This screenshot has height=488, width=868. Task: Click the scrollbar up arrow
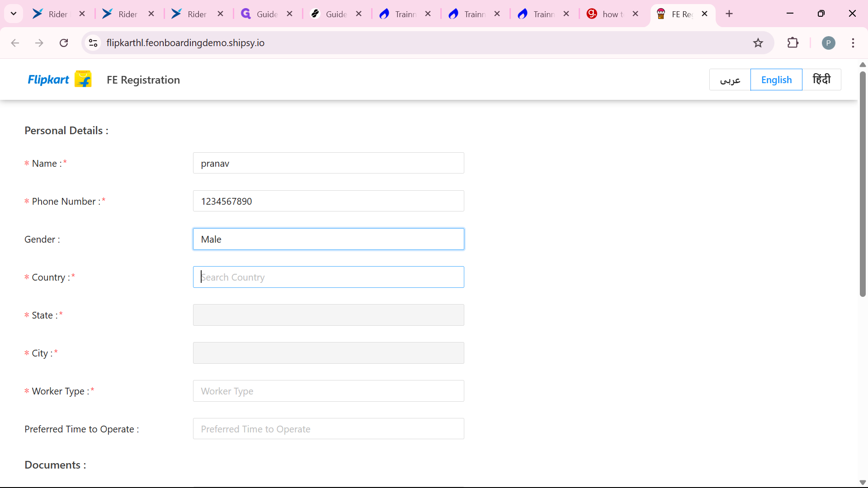[x=863, y=65]
